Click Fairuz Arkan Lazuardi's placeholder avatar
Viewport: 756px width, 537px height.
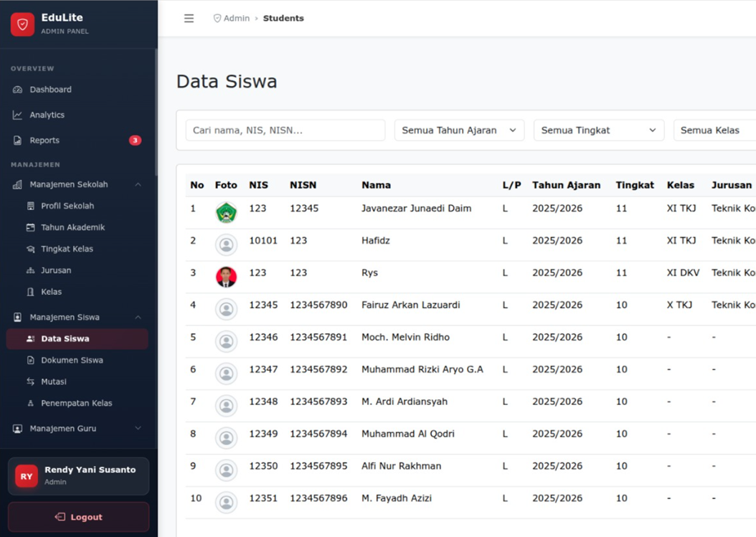[226, 310]
